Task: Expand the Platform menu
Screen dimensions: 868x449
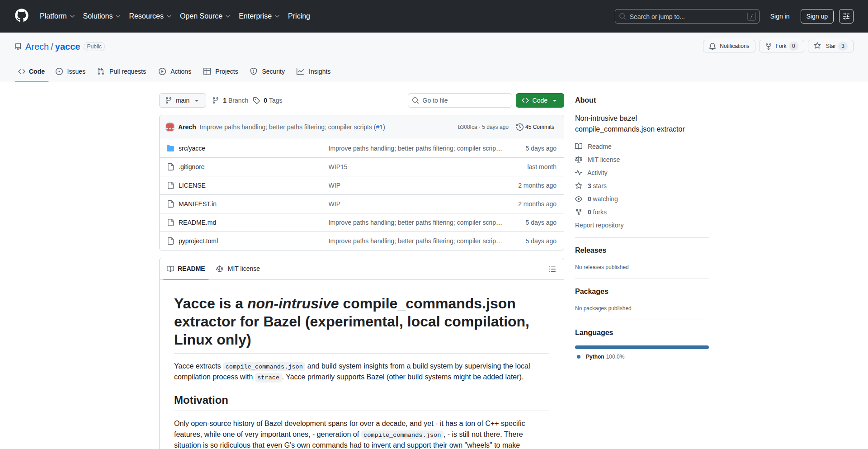Action: 57,16
